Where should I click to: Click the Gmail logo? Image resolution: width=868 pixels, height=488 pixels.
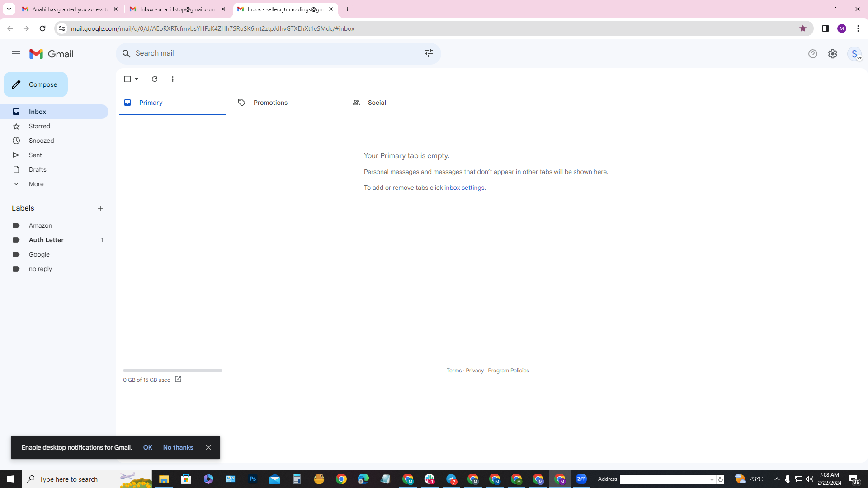pyautogui.click(x=52, y=54)
